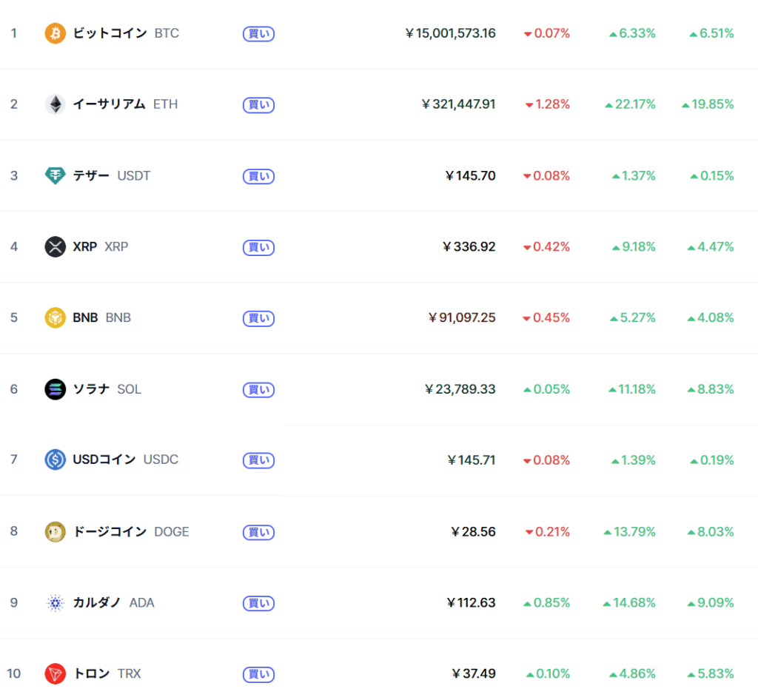
Task: Open the トロン TRX name link
Action: (107, 674)
